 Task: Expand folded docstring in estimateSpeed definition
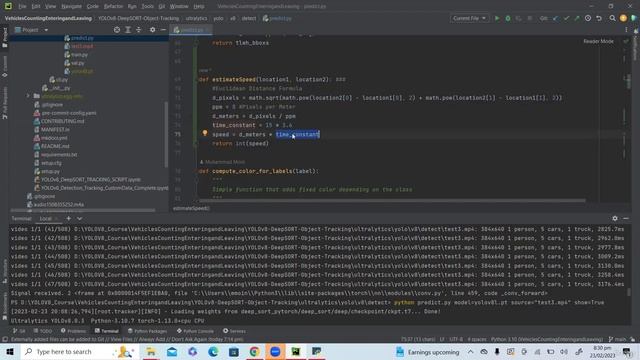[341, 80]
